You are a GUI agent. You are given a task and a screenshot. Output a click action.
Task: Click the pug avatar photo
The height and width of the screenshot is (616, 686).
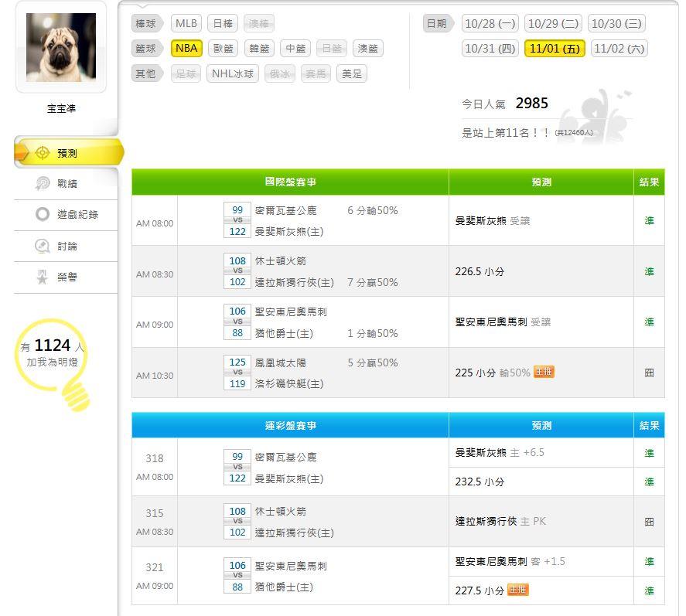(61, 47)
